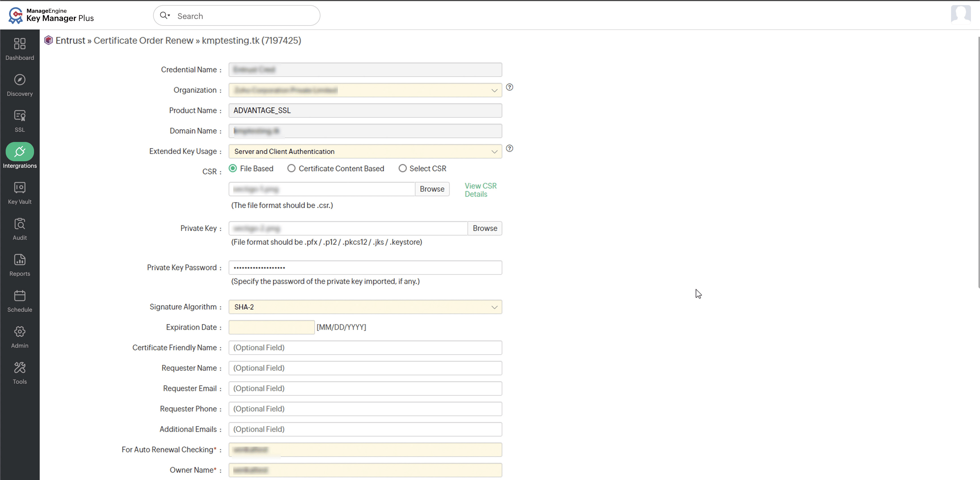Image resolution: width=980 pixels, height=480 pixels.
Task: Click the '[MM/DD/YYYY]' format hint
Action: pos(341,327)
